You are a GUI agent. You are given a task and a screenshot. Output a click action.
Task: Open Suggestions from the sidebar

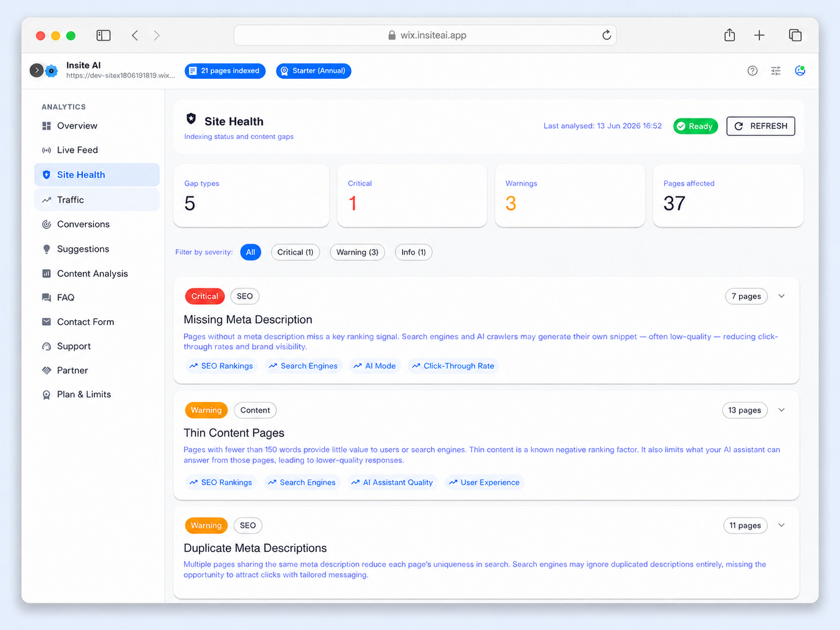click(x=97, y=249)
